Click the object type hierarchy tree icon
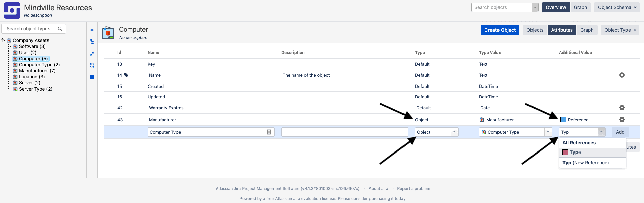The height and width of the screenshot is (203, 644). 92,42
